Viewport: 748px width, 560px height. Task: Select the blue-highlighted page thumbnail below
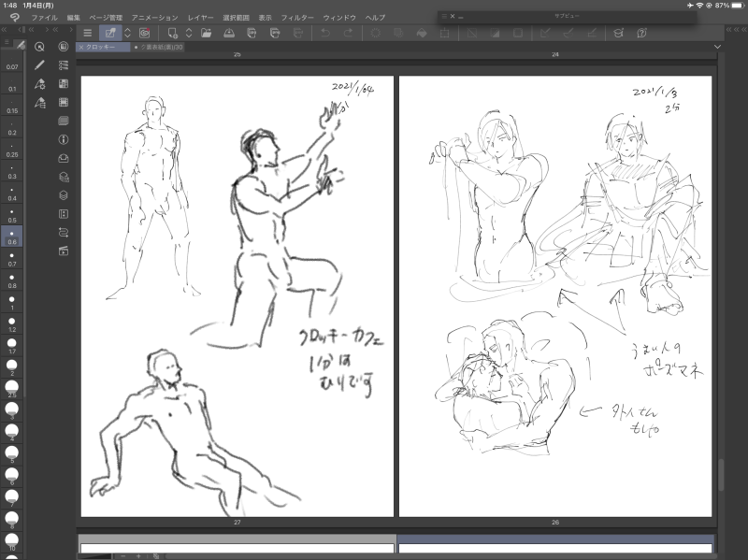pyautogui.click(x=555, y=543)
